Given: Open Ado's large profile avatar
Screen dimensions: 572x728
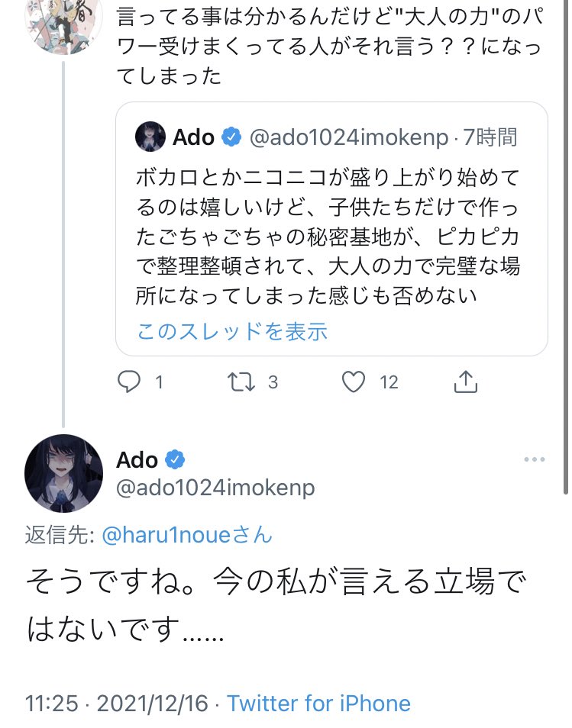Looking at the screenshot, I should 64,474.
